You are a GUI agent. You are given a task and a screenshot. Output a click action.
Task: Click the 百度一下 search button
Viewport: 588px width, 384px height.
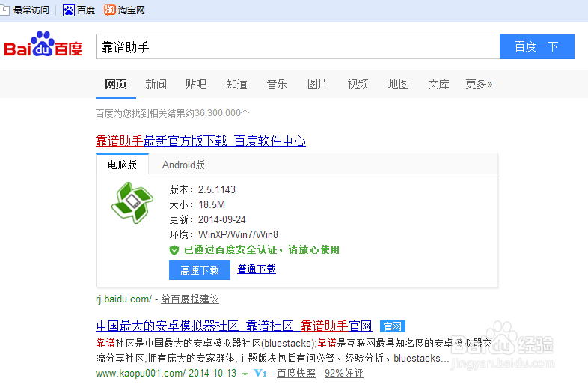(537, 46)
